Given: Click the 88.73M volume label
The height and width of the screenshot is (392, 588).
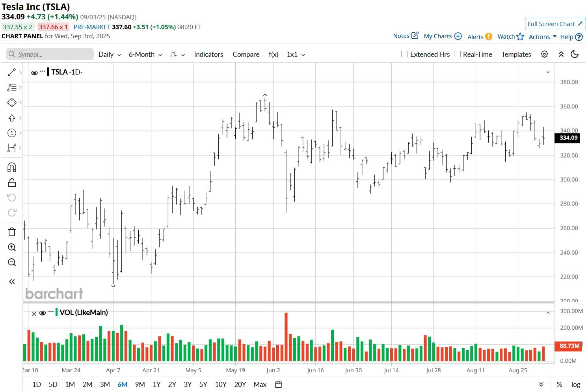Looking at the screenshot, I should pos(568,346).
